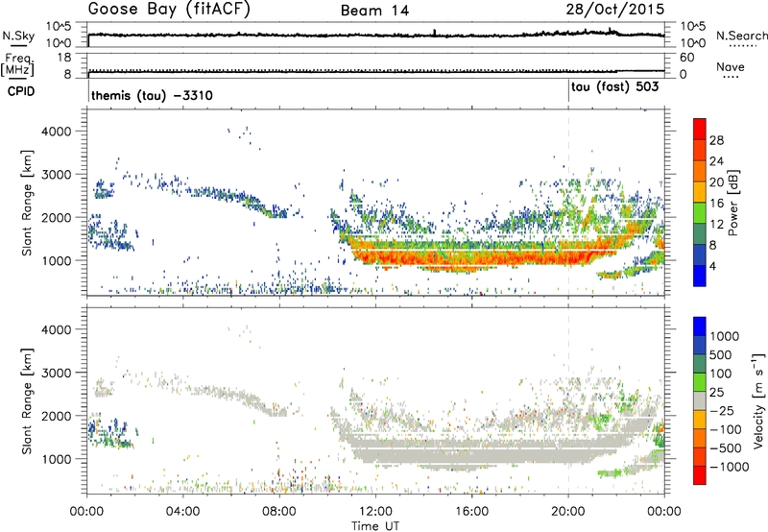Viewport: 768px width, 532px height.
Task: Click the '20' label on power color bar
Action: [716, 182]
